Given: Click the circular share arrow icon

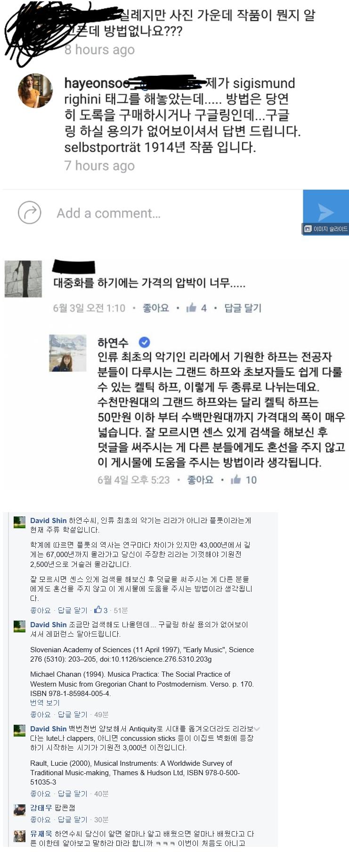Looking at the screenshot, I should (x=29, y=213).
